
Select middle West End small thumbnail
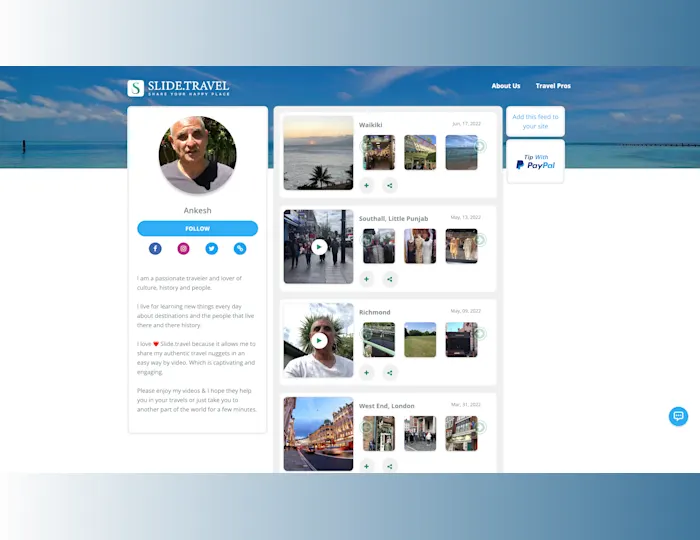point(420,434)
